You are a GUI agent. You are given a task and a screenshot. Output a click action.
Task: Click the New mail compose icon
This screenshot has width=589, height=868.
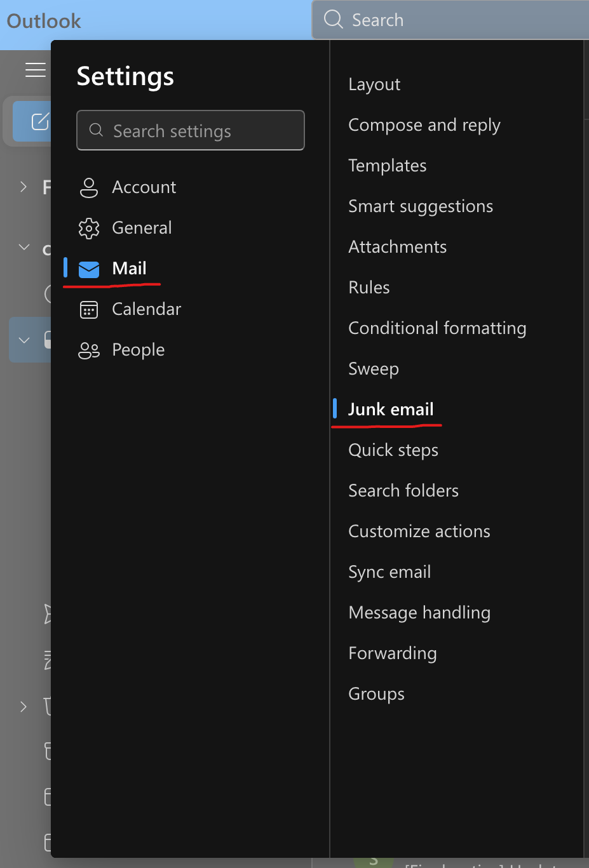pyautogui.click(x=40, y=121)
